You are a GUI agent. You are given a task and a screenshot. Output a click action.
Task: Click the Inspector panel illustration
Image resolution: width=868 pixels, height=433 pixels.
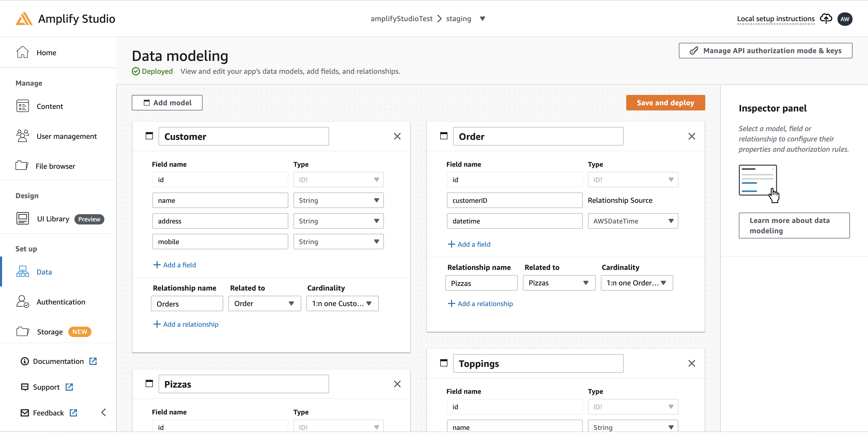click(x=759, y=184)
